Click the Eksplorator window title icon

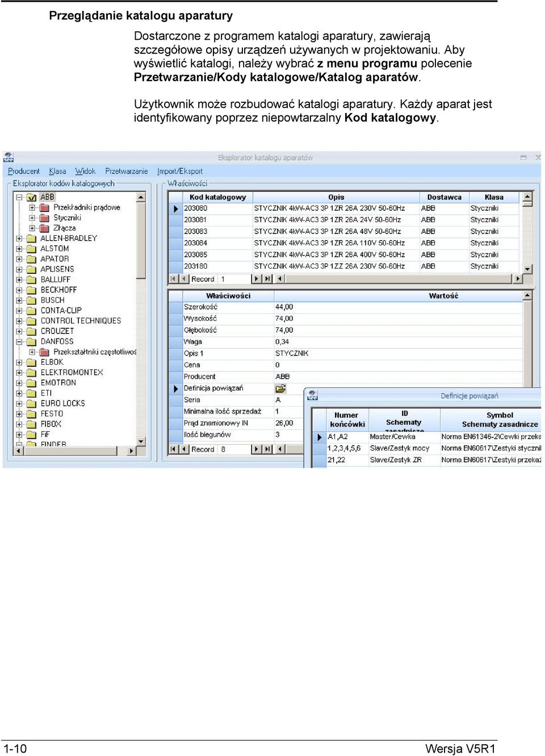tap(9, 157)
